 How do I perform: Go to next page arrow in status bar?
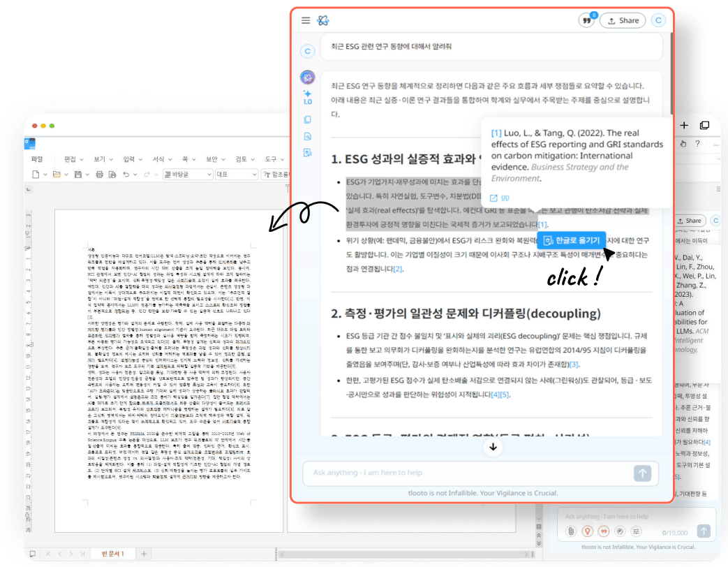[x=71, y=554]
